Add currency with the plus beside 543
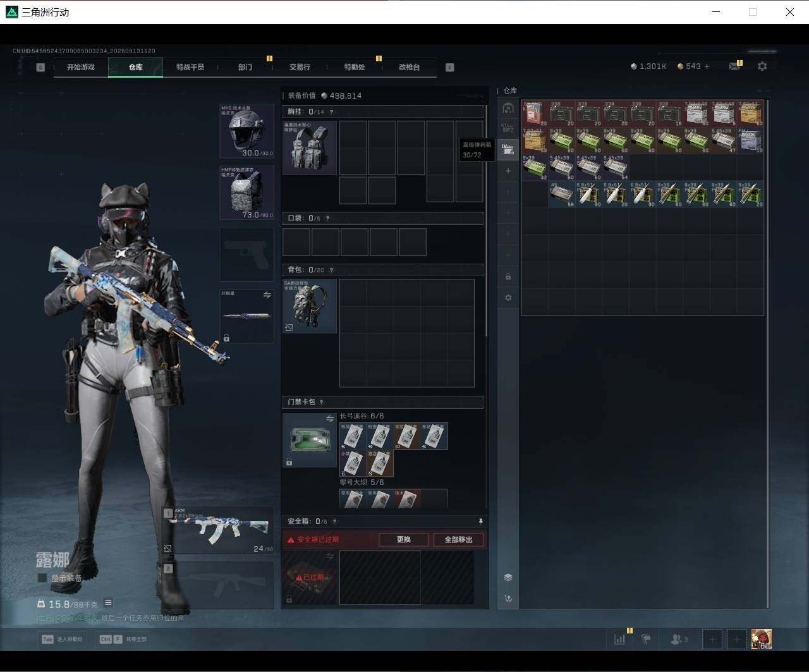The image size is (809, 672). (707, 66)
